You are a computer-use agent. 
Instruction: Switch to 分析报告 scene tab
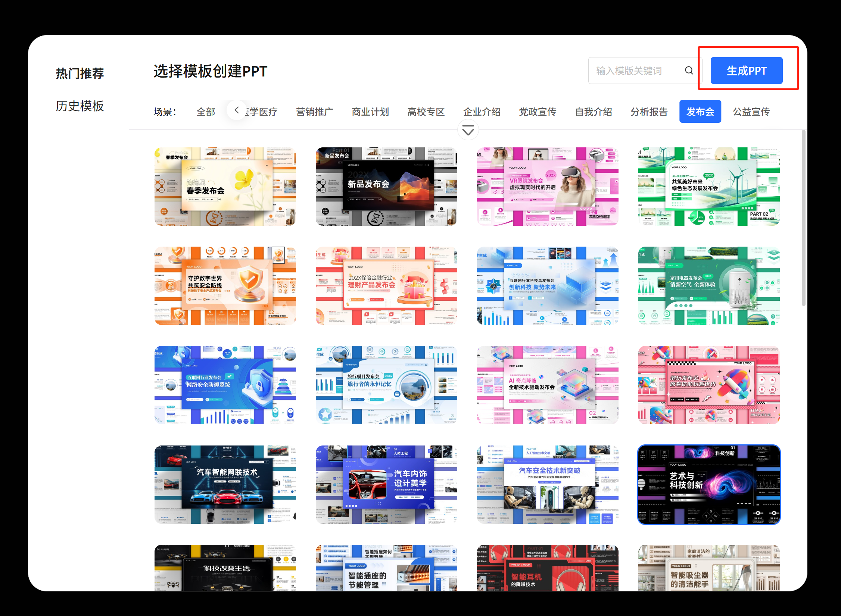point(649,112)
